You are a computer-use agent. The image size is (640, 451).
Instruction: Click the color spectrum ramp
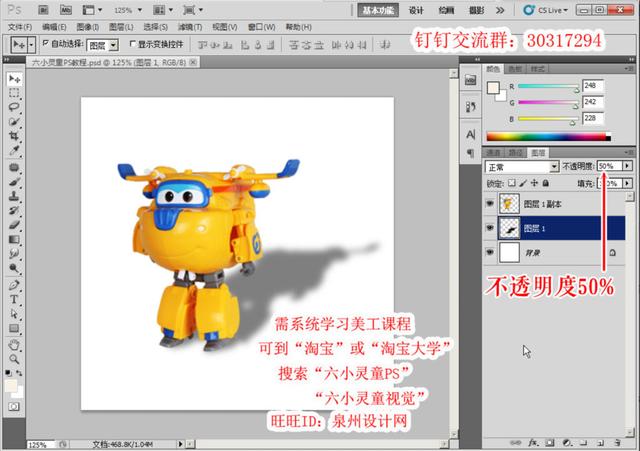(548, 136)
